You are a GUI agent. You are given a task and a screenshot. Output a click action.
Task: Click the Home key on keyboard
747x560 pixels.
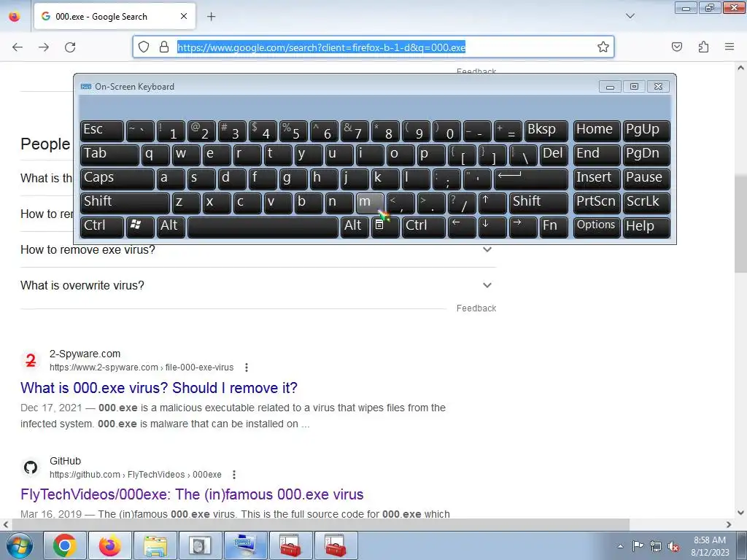(x=597, y=131)
